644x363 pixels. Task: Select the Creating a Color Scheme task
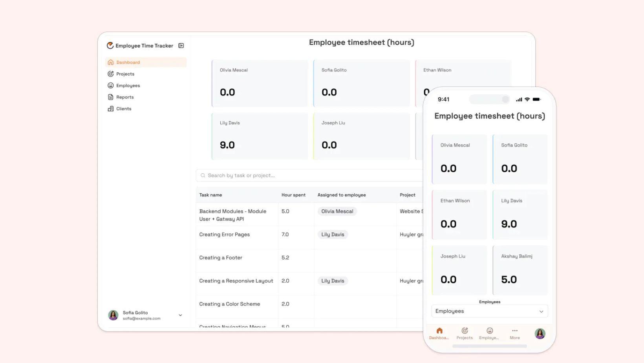(230, 304)
